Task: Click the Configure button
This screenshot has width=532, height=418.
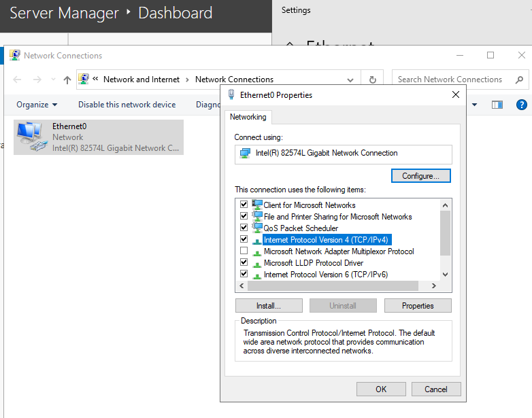Action: point(420,176)
